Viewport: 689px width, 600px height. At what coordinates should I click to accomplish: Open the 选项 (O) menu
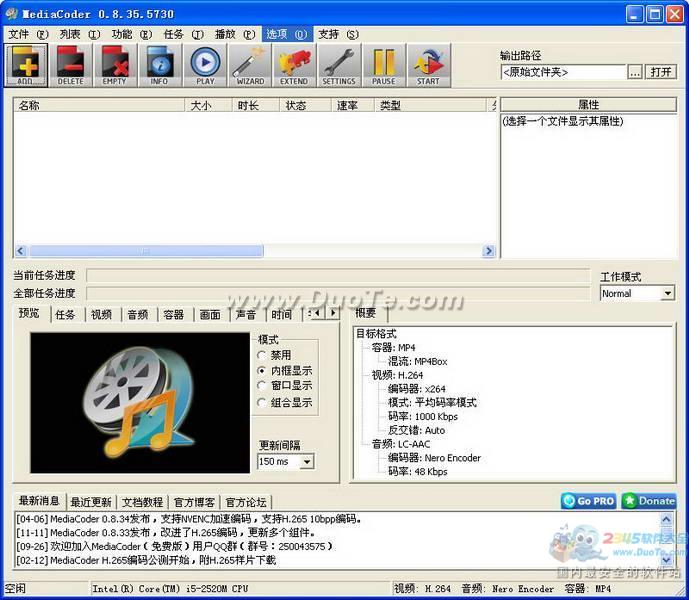(287, 34)
